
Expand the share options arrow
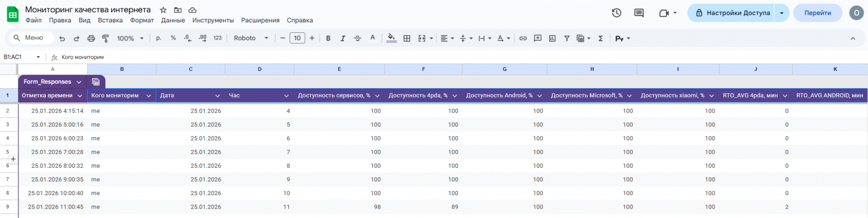[782, 13]
